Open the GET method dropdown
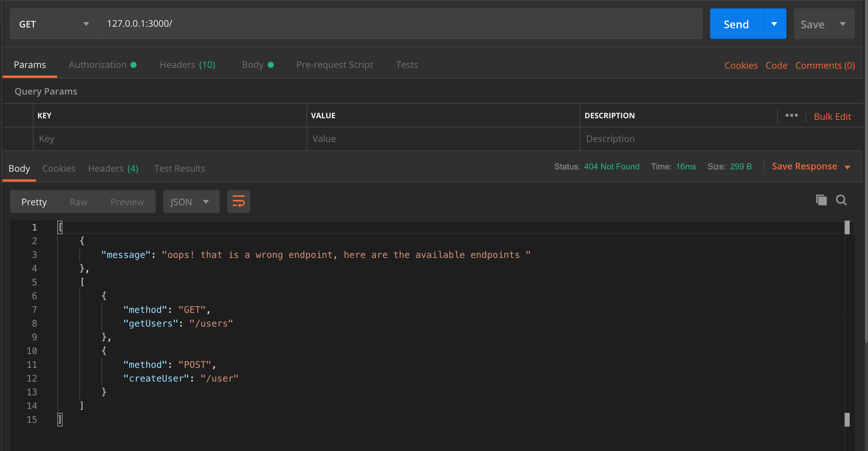Screen dimensions: 868x451 (54, 24)
